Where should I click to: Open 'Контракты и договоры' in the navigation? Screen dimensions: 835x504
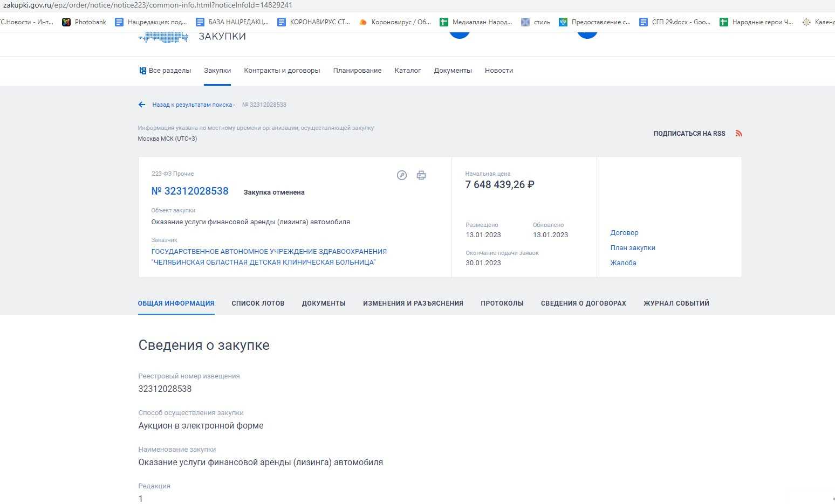[x=282, y=71]
